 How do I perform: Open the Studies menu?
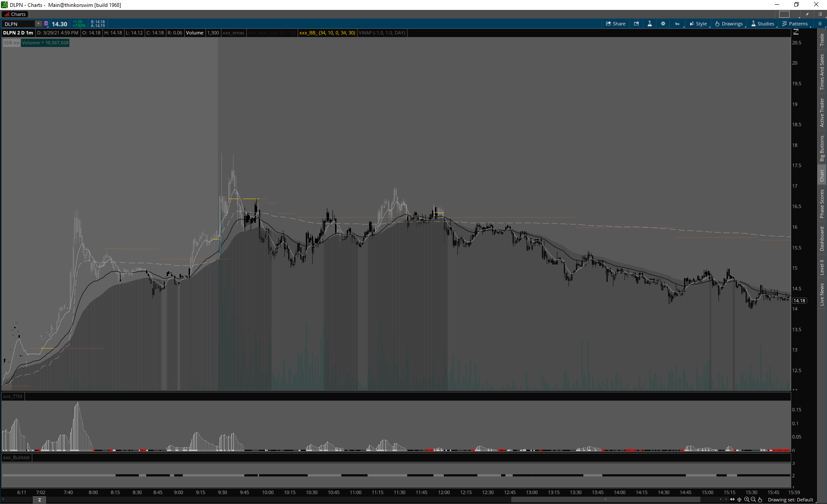point(762,24)
